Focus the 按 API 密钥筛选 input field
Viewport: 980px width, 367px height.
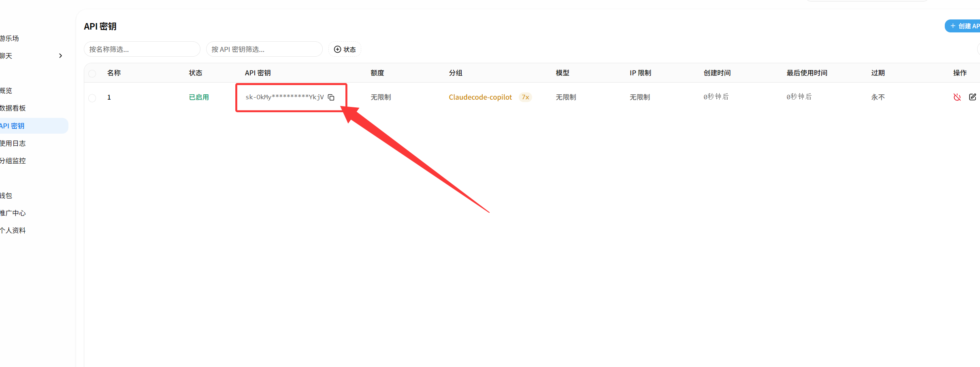coord(264,49)
